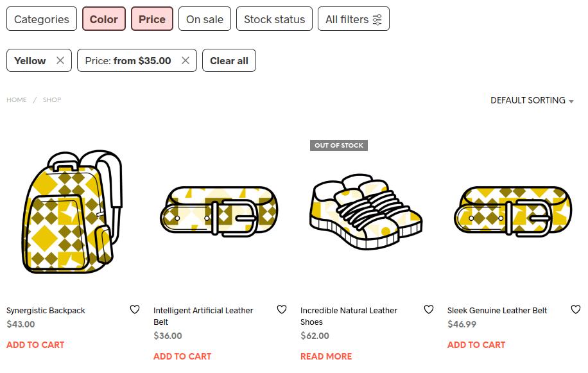This screenshot has width=588, height=373.
Task: Click the heart icon beside Sleek Genuine Leather Belt
Action: point(576,309)
